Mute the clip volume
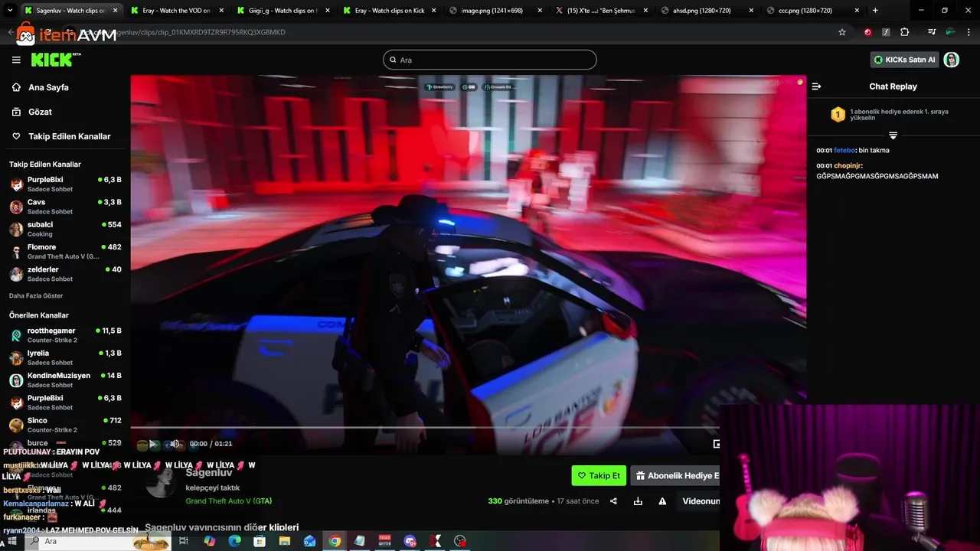This screenshot has height=551, width=980. tap(175, 444)
